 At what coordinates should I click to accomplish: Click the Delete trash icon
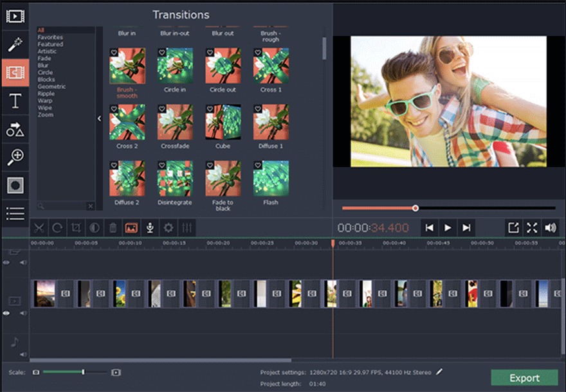[x=113, y=228]
